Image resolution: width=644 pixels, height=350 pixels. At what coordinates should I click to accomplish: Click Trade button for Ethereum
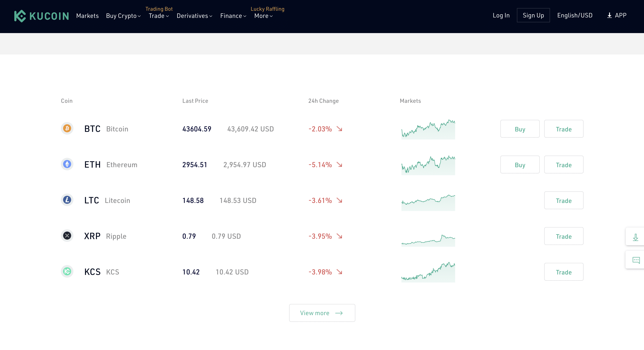click(563, 164)
